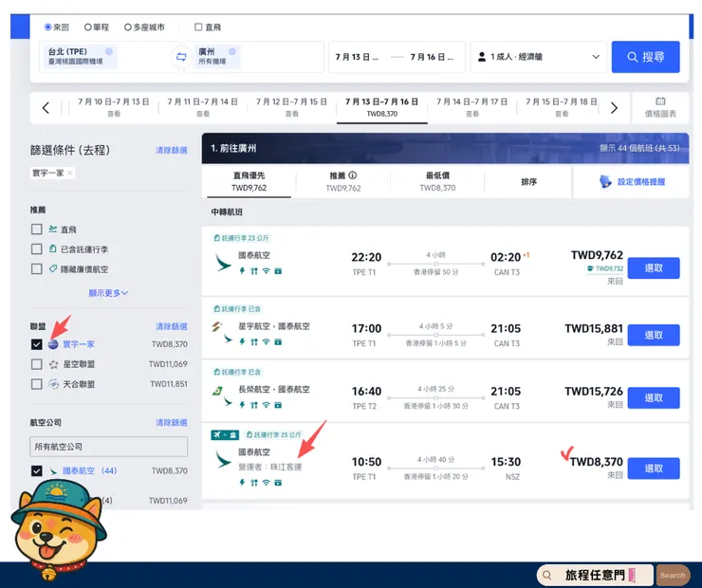Show earlier dates with left arrow

pyautogui.click(x=46, y=108)
